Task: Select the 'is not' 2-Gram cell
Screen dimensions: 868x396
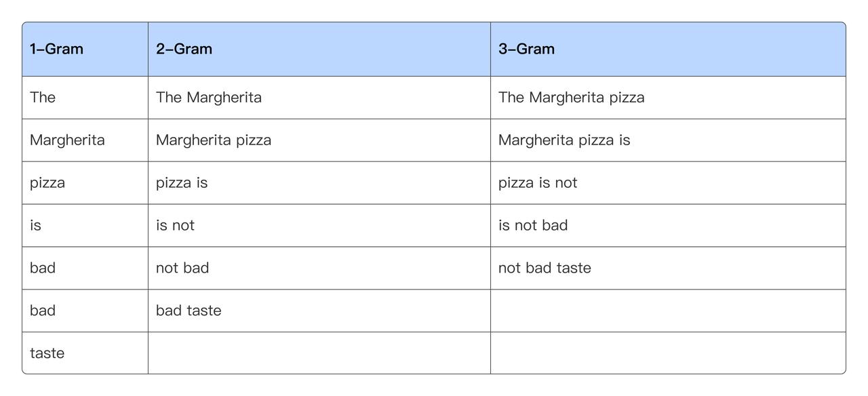Action: tap(175, 226)
